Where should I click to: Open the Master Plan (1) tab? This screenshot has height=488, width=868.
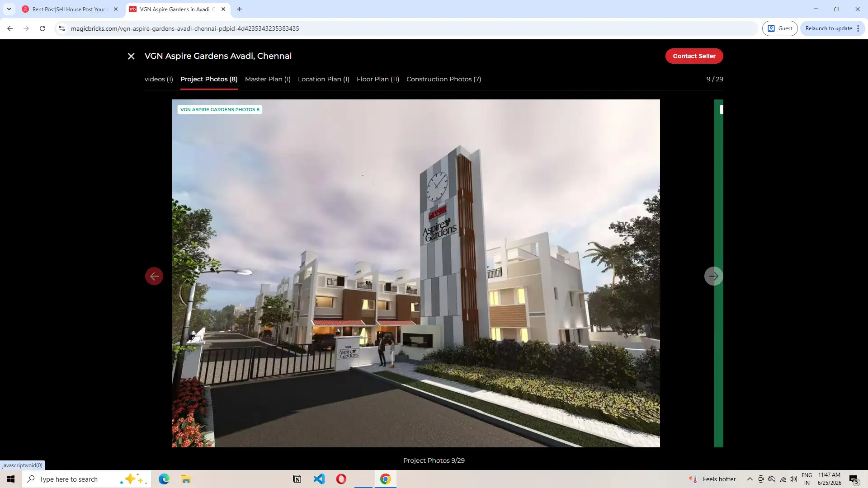click(268, 79)
